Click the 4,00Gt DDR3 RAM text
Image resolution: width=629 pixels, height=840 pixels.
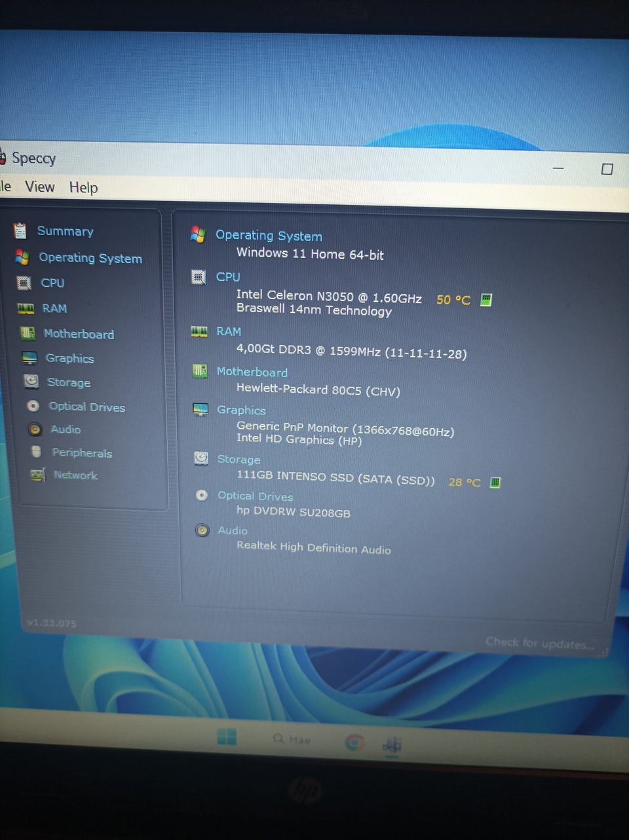tap(351, 352)
